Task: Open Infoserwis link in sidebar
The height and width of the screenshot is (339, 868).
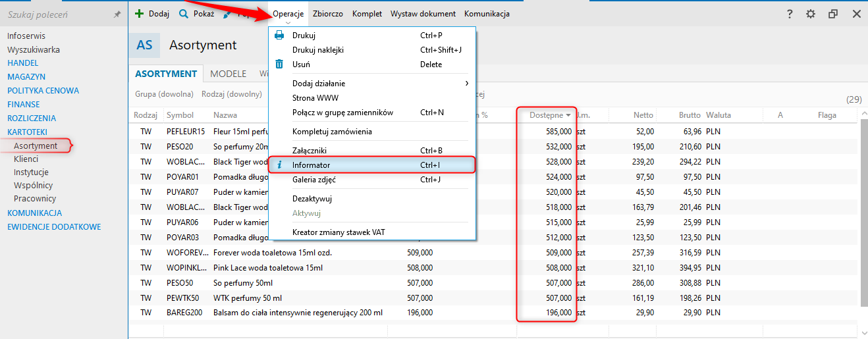Action: (x=26, y=36)
